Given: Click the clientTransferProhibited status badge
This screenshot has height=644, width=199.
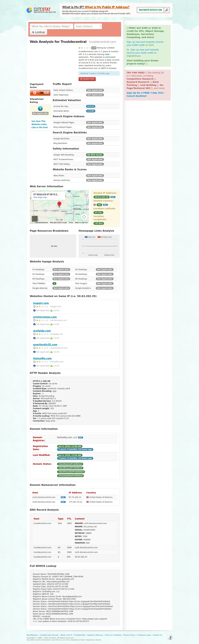Looking at the screenshot, I should 71,472.
